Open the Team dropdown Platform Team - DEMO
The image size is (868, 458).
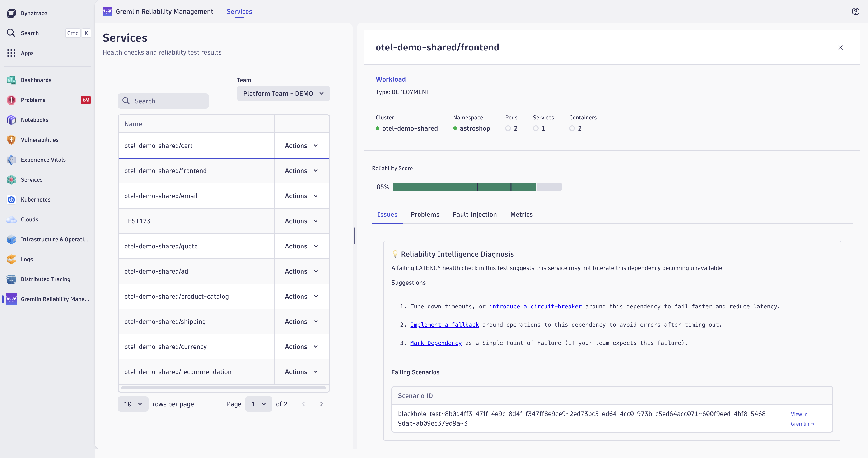click(283, 93)
